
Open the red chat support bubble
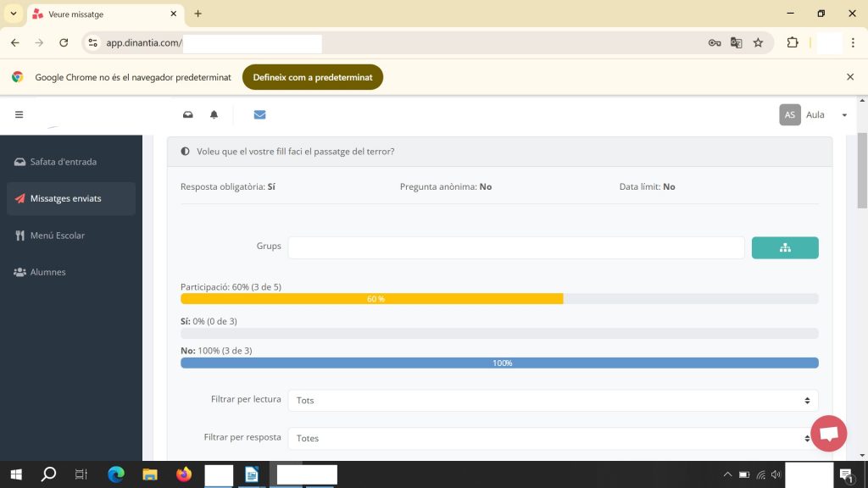(828, 434)
